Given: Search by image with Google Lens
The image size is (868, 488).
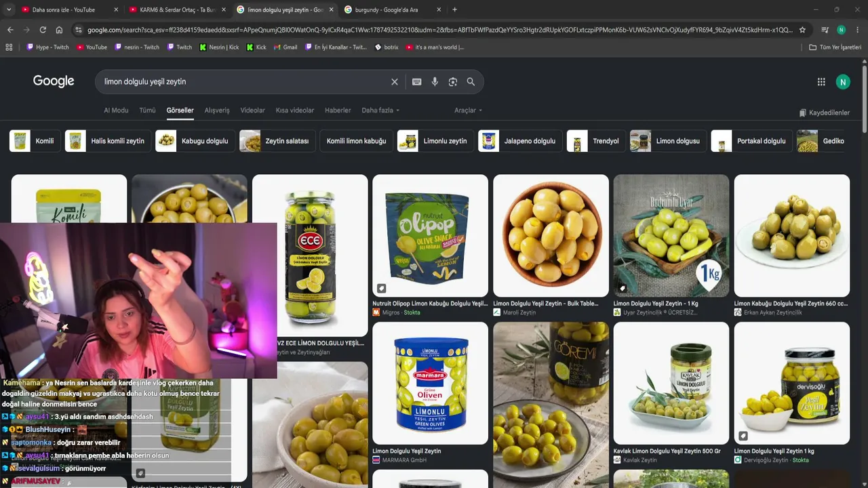Looking at the screenshot, I should click(x=453, y=81).
